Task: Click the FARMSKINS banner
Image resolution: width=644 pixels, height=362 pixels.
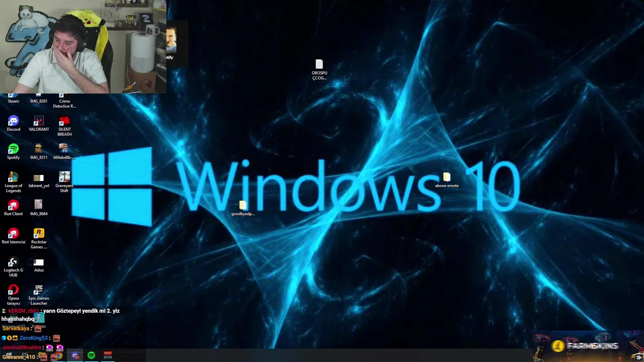Action: coord(588,346)
